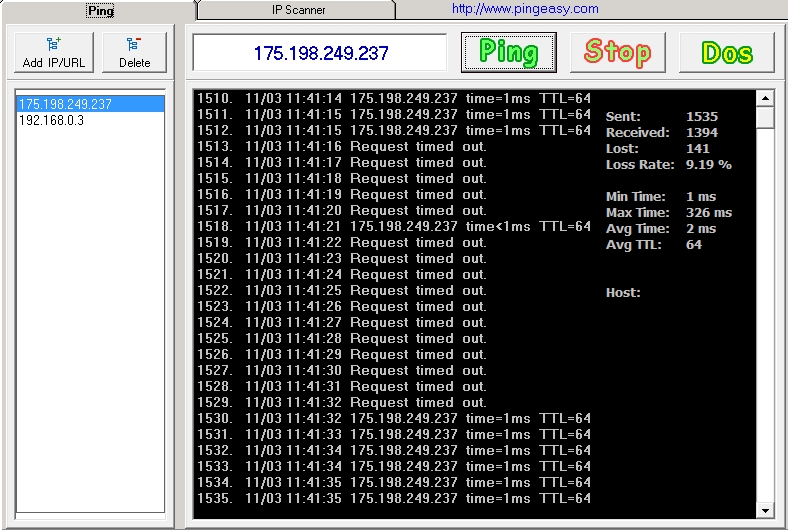Viewport: 788px width, 530px height.
Task: Click the Lost value 141
Action: click(x=698, y=149)
